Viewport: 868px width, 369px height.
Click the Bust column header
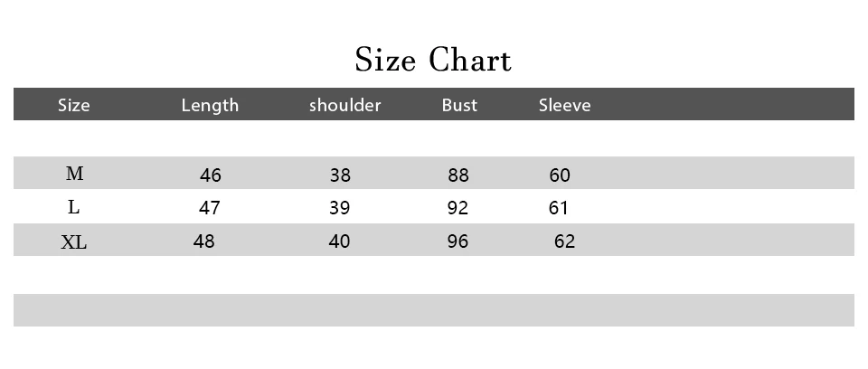(459, 105)
